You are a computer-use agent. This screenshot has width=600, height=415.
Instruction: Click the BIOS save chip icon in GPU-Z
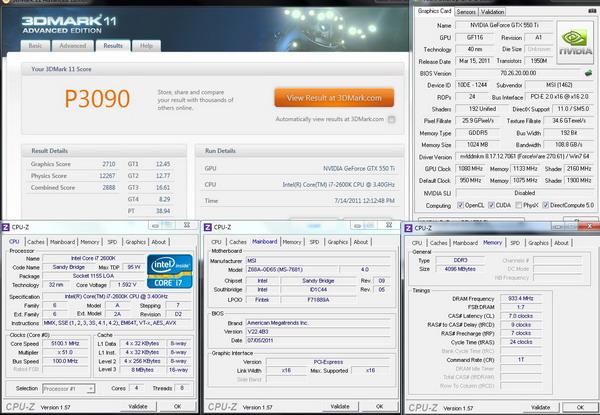(588, 73)
